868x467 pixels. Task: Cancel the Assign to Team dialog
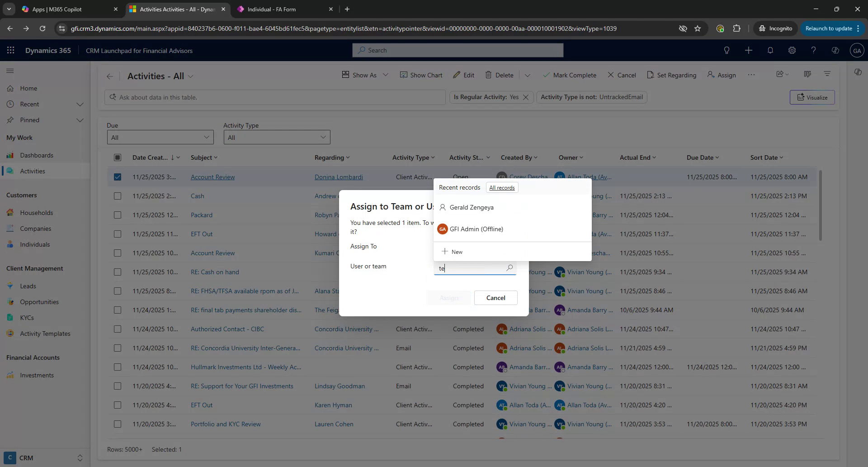[495, 297]
